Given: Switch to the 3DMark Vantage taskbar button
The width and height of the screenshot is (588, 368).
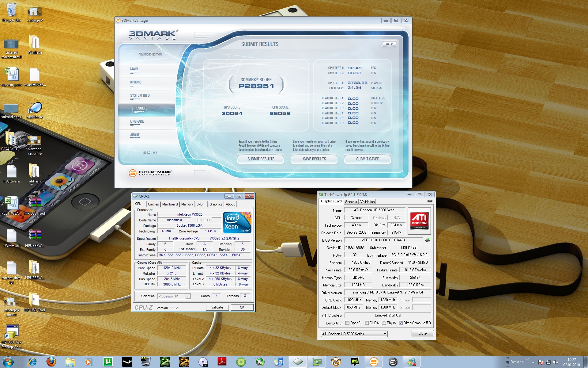Looking at the screenshot, I should click(x=374, y=362).
